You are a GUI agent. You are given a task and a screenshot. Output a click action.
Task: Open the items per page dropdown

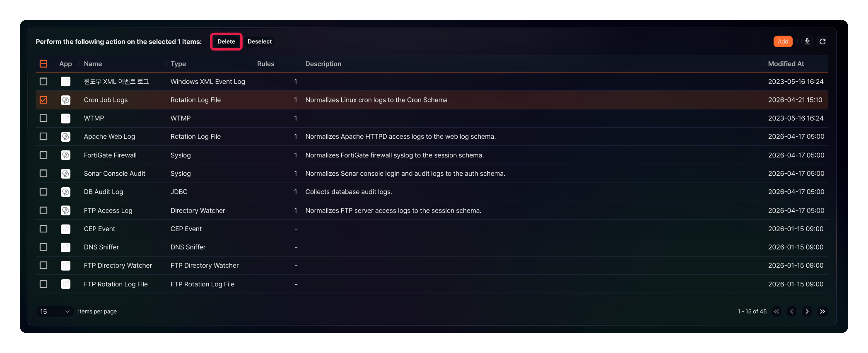[x=55, y=312]
